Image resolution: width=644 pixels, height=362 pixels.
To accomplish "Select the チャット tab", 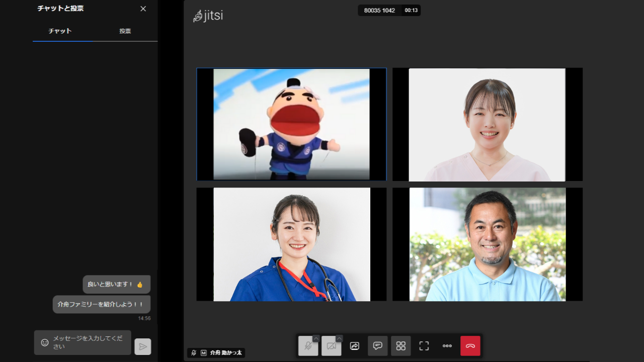I will tap(59, 31).
